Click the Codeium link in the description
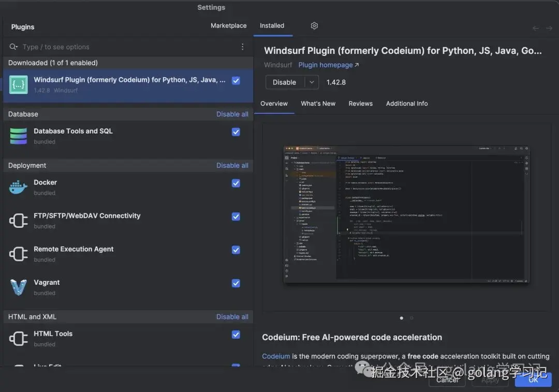The width and height of the screenshot is (559, 392). coord(276,356)
